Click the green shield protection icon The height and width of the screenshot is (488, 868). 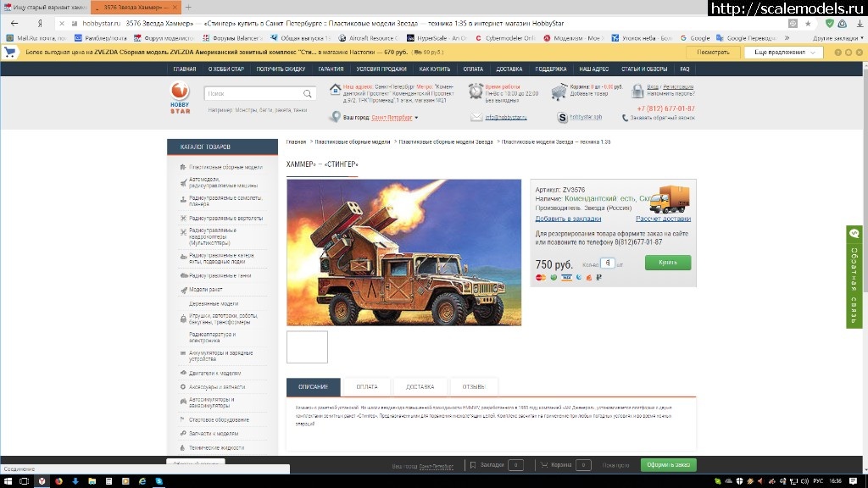click(829, 23)
